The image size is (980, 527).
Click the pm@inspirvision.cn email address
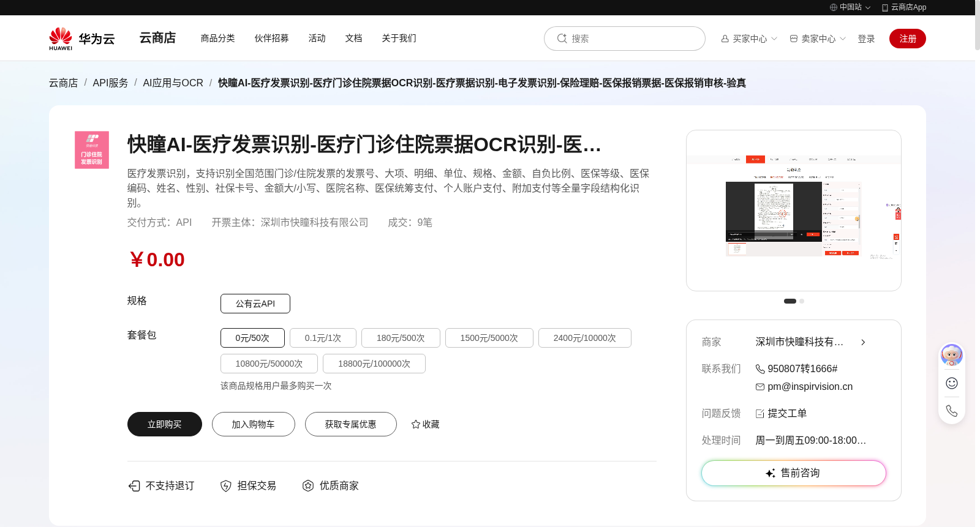pyautogui.click(x=810, y=387)
